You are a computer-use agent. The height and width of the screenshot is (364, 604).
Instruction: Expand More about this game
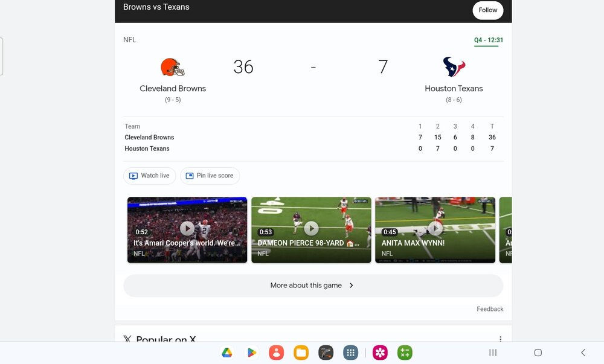(313, 286)
